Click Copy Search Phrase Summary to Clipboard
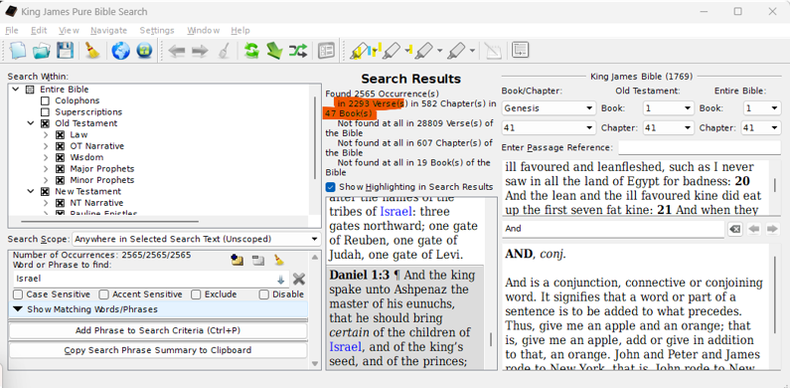 tap(158, 350)
